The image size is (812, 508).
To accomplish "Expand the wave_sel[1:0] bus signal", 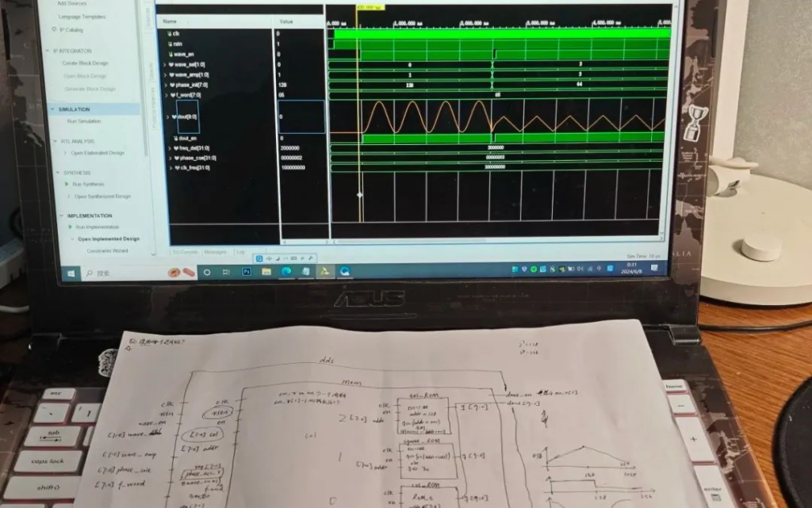I will 165,64.
